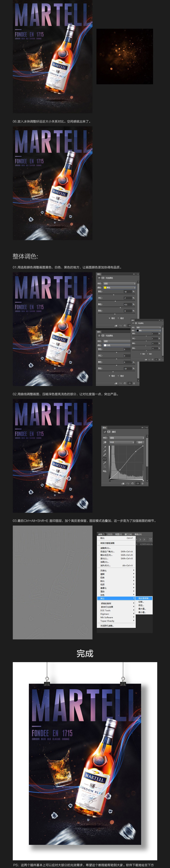Image resolution: width=170 pixels, height=868 pixels.
Task: Click the 青色 slider in yellow selective color panel
Action: coord(113,294)
